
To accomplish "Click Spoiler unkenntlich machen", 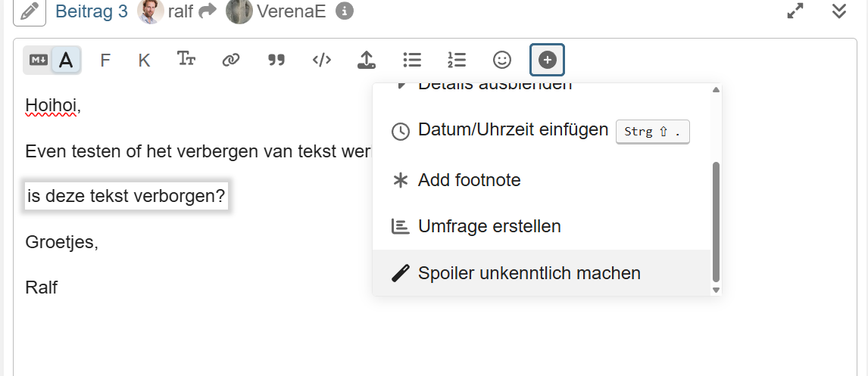I will 529,273.
